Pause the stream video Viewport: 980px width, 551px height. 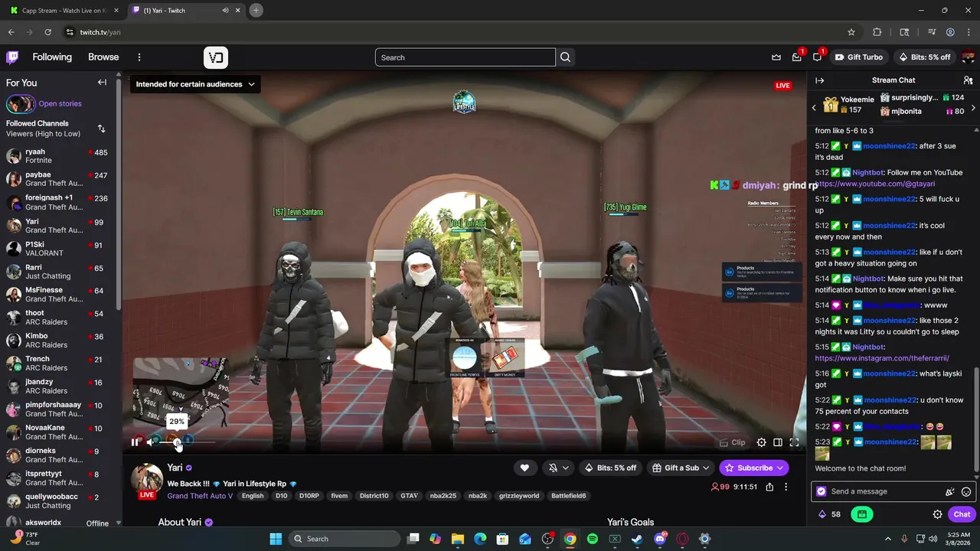tap(136, 442)
